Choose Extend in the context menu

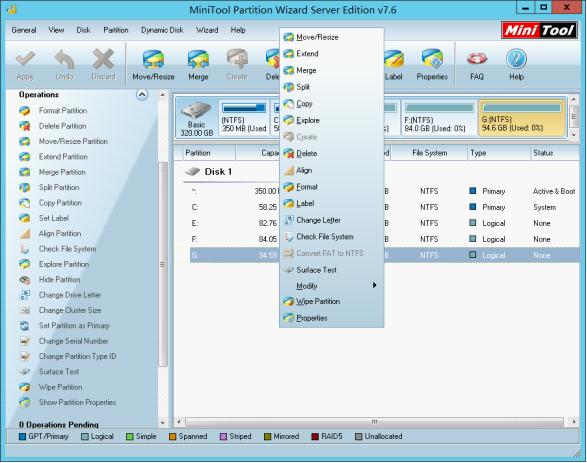click(332, 54)
